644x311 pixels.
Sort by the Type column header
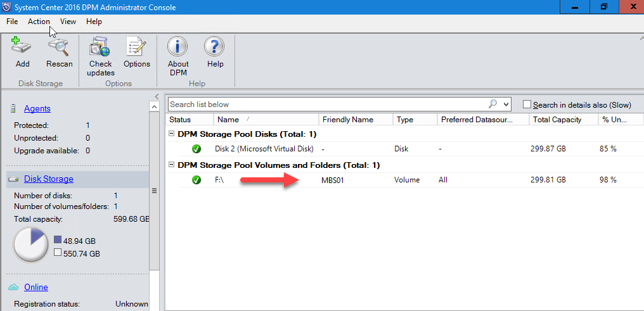[415, 120]
